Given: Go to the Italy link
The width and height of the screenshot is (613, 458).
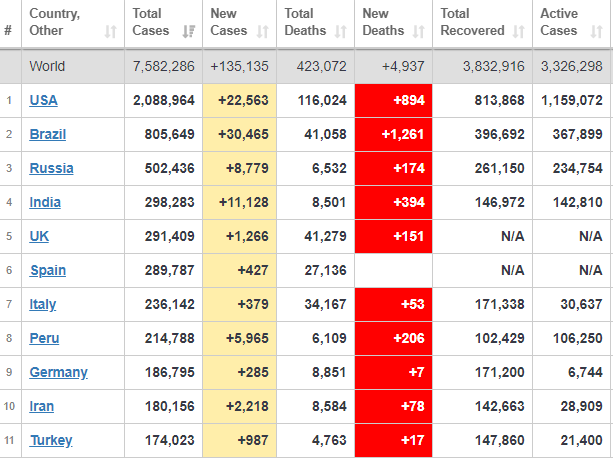Looking at the screenshot, I should tap(44, 305).
